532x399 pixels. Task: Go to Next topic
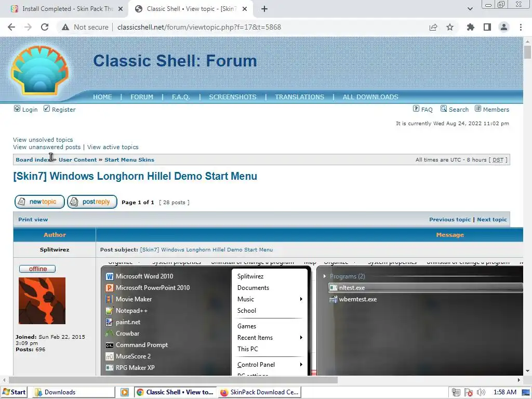click(x=492, y=220)
